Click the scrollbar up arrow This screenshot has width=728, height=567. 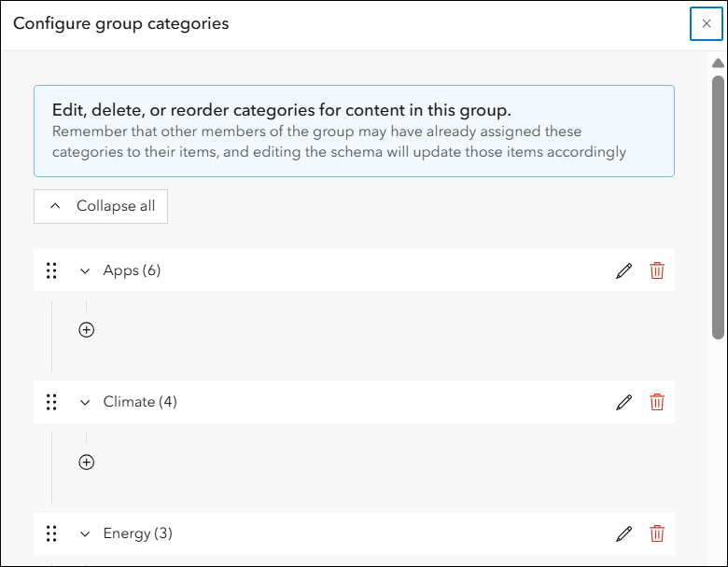(x=719, y=63)
